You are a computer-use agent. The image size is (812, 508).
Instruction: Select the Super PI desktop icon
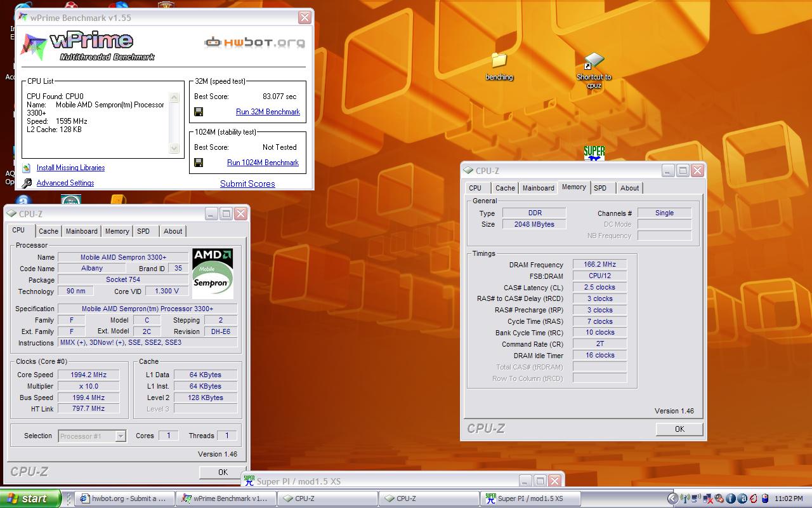(x=594, y=153)
